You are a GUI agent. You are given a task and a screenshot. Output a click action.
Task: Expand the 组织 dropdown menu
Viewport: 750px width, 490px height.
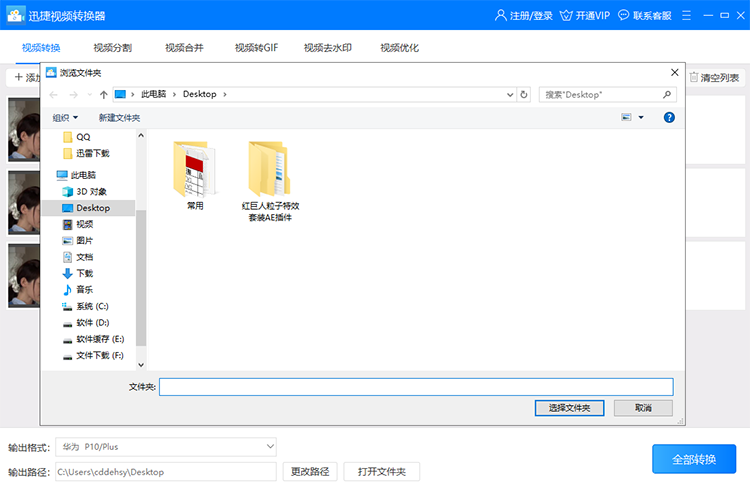[65, 117]
